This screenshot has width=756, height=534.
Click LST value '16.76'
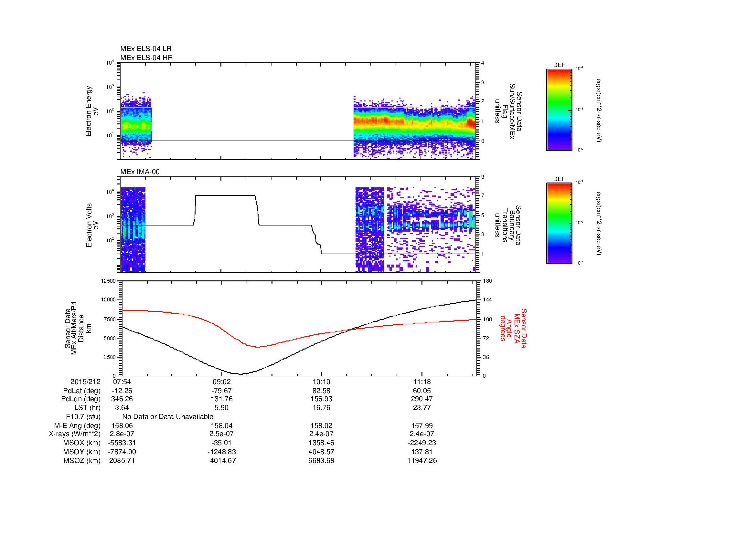point(321,408)
